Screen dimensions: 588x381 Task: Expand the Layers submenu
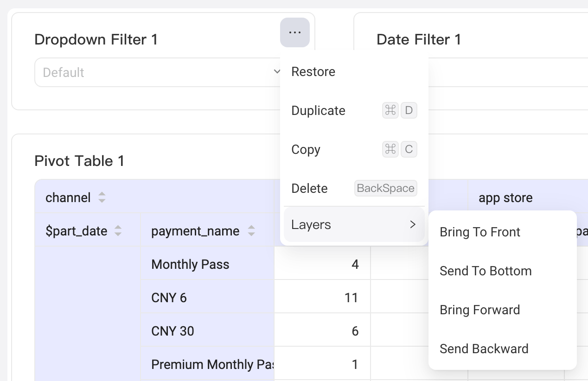point(354,225)
